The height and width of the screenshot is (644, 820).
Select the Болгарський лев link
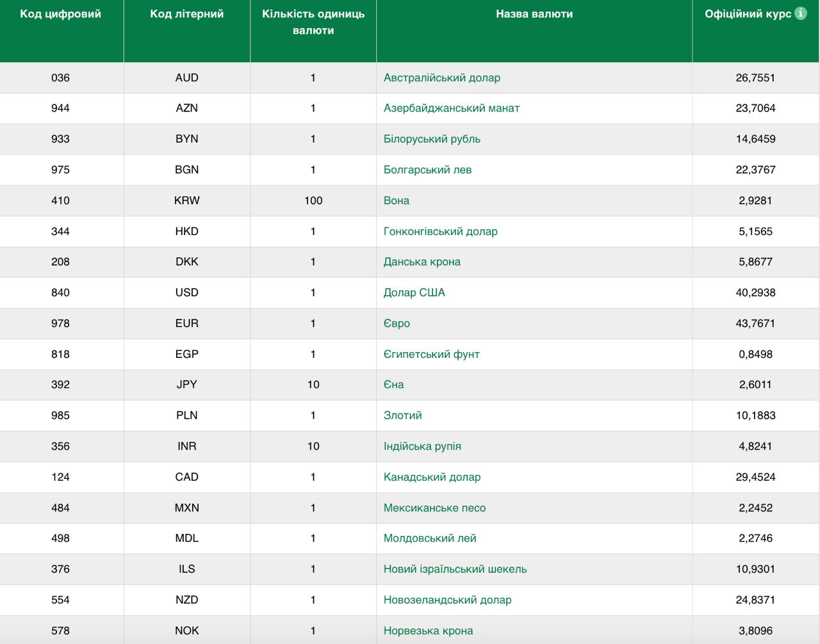click(x=427, y=170)
